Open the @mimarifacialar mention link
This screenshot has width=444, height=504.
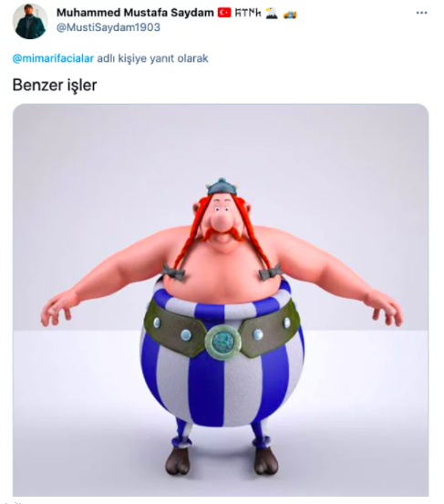(53, 58)
